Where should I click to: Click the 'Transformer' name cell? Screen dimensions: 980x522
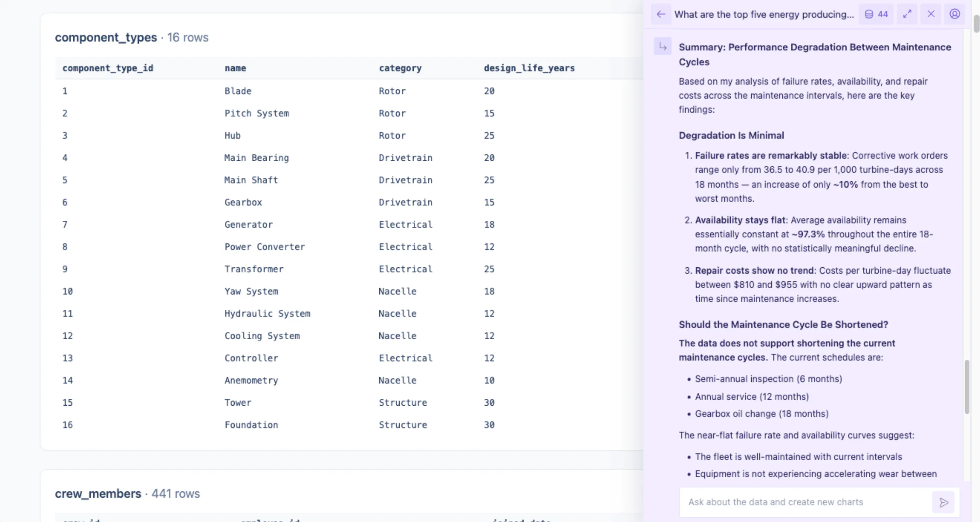click(254, 269)
